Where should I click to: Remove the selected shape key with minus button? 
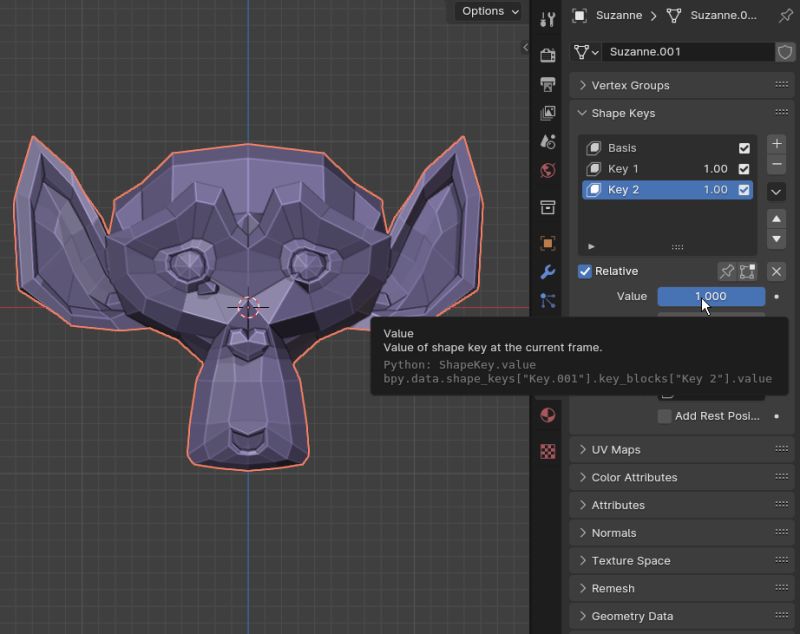777,166
